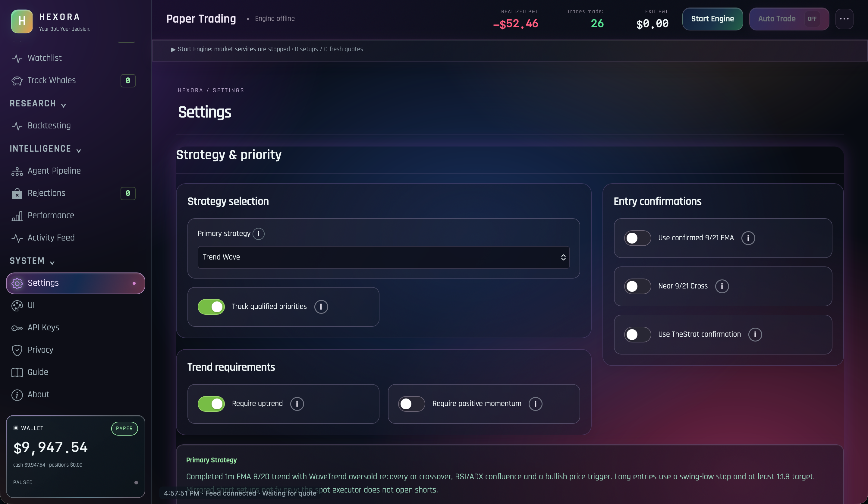Show info for Use TheStrat confirmation
Image resolution: width=868 pixels, height=504 pixels.
(755, 335)
